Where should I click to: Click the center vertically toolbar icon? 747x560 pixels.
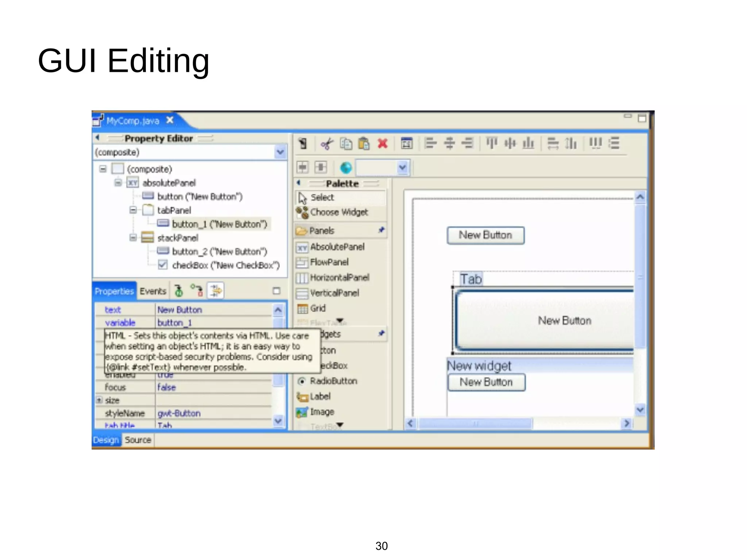(x=510, y=143)
